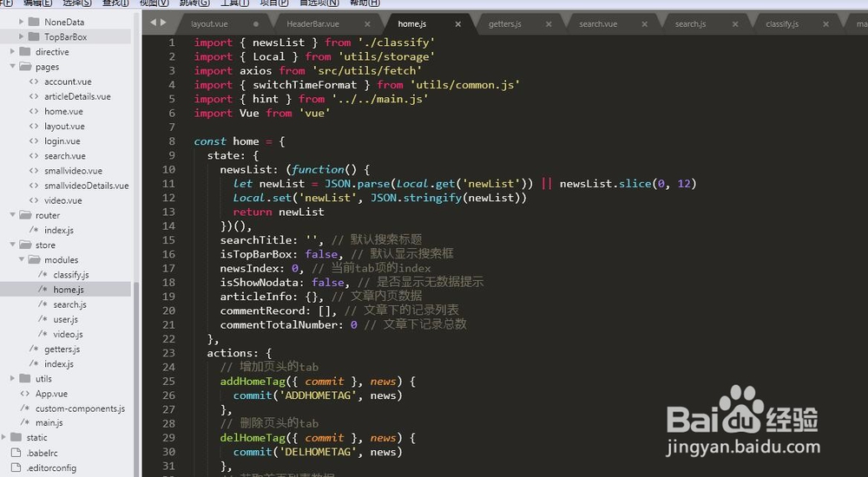Expand the static folder arrow
868x477 pixels.
click(3, 437)
